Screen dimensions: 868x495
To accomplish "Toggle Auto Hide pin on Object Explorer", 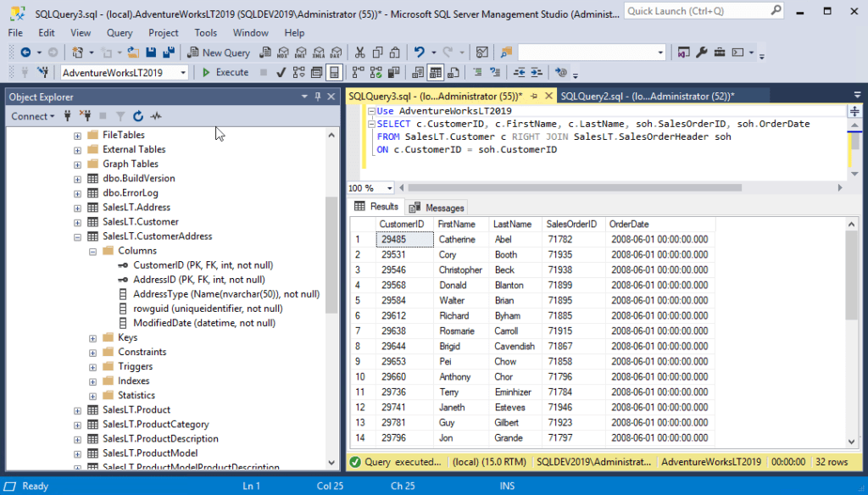I will click(318, 97).
